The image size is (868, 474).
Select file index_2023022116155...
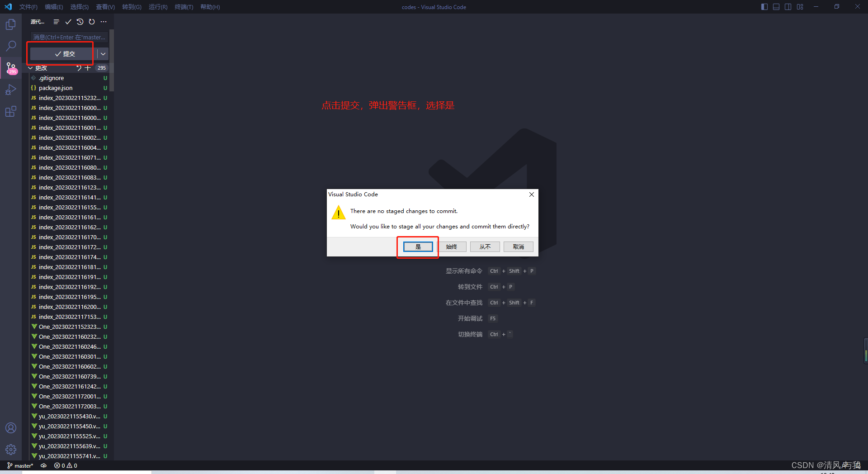click(x=68, y=207)
